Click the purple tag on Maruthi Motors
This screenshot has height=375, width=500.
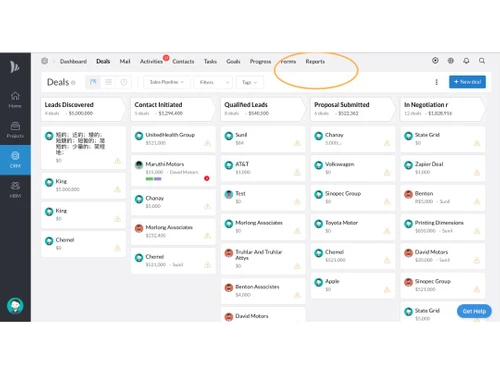point(158,179)
